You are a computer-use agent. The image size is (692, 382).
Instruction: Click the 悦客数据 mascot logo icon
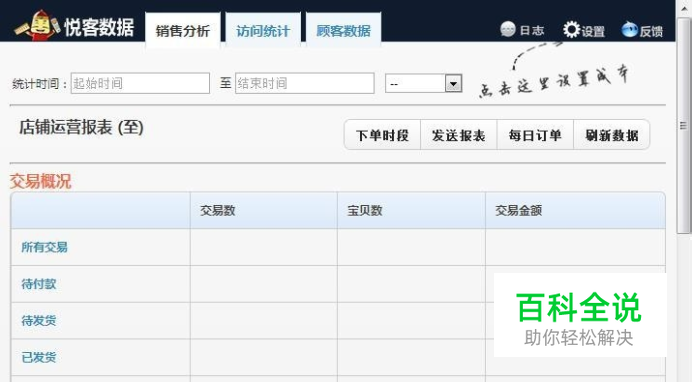pyautogui.click(x=37, y=26)
